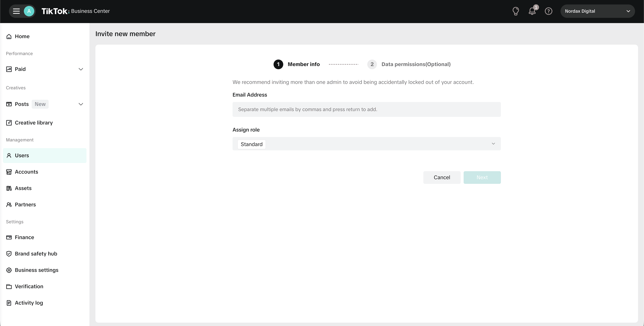
Task: Open the help question mark icon
Action: 549,11
